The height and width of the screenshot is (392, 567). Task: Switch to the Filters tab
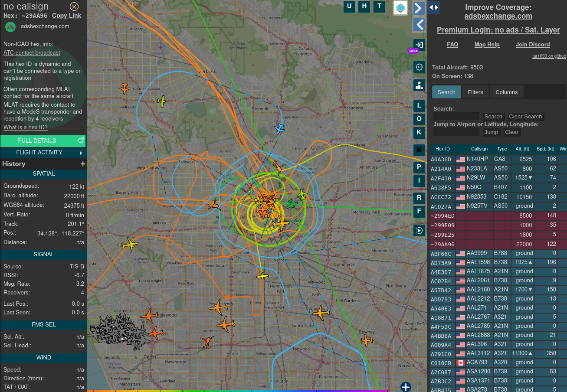[x=475, y=92]
